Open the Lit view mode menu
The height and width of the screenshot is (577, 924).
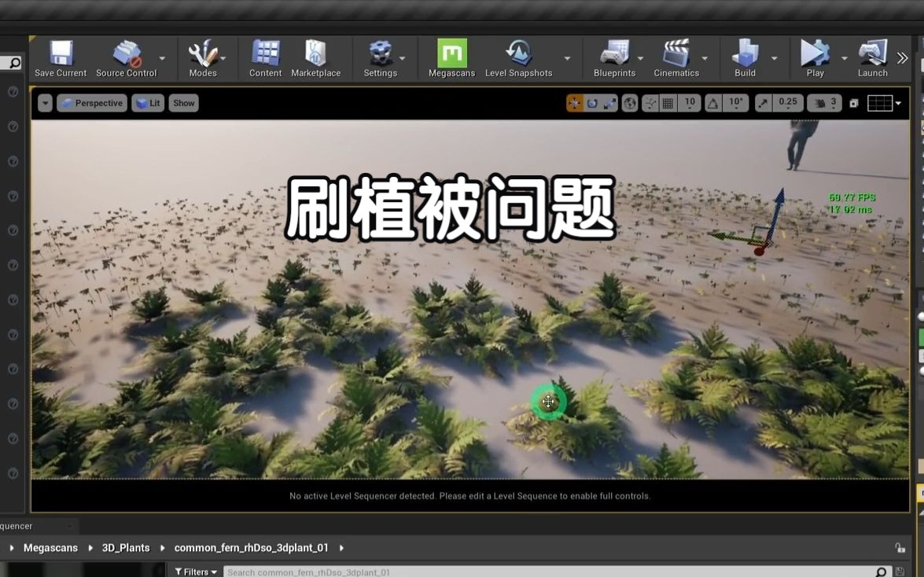[x=147, y=103]
